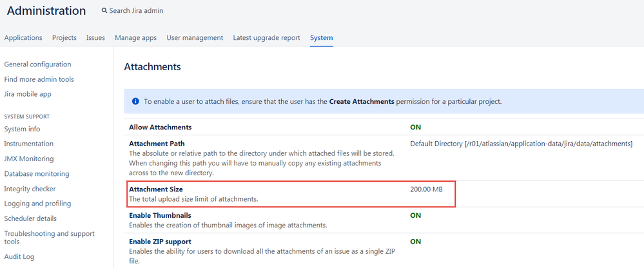Viewport: 644px width, 268px height.
Task: Click the Attachment Path label
Action: tap(157, 144)
